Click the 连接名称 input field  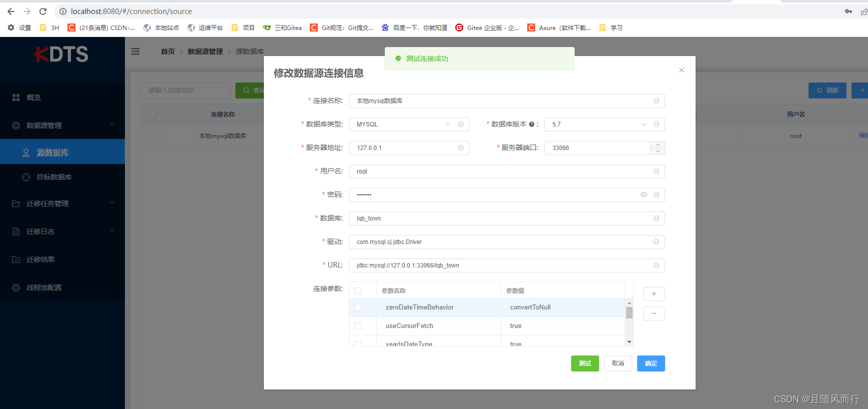pos(507,101)
